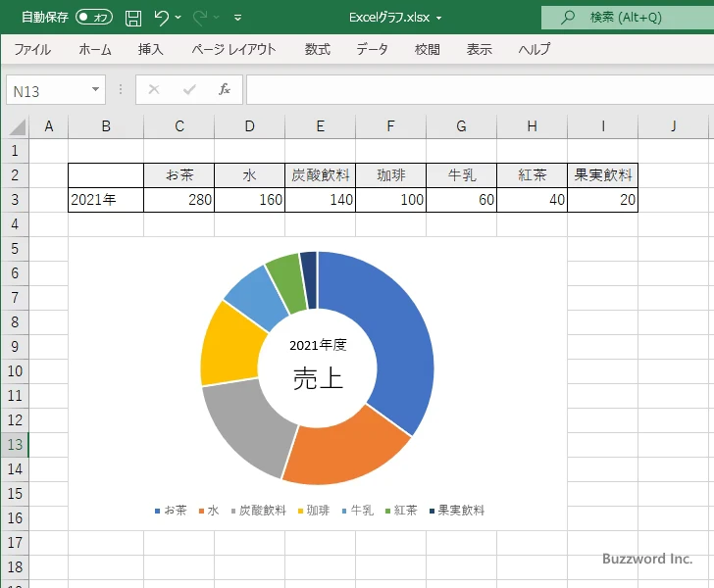Switch to the 校閲 tab

point(428,49)
